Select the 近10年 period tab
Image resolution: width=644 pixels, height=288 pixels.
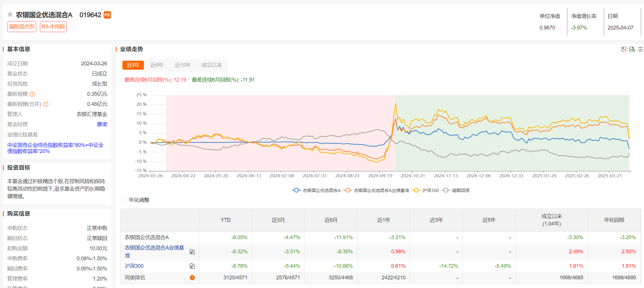[183, 65]
